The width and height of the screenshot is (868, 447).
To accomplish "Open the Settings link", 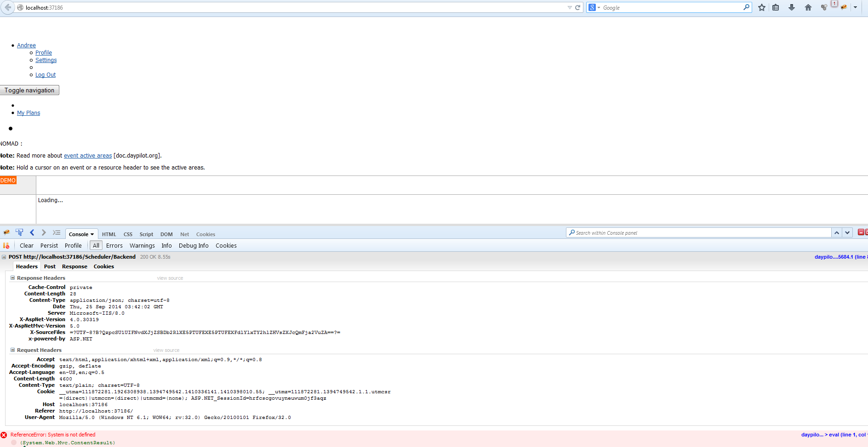I will tap(46, 60).
